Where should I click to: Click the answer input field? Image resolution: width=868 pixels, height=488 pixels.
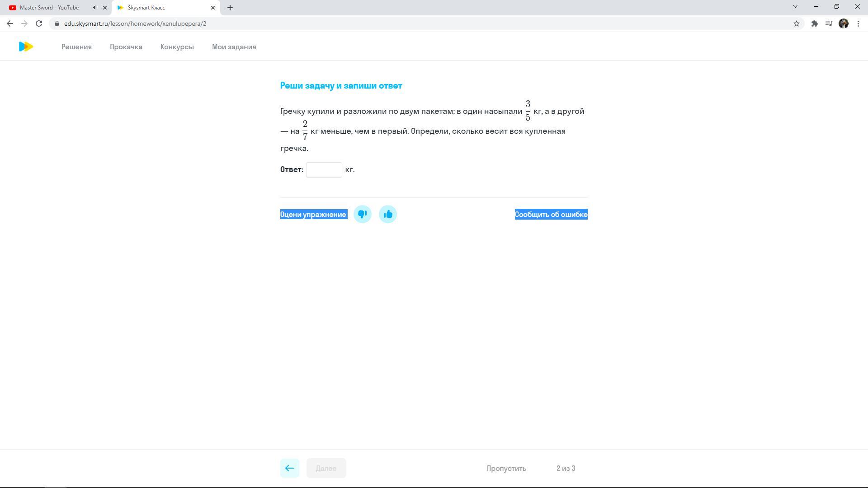(x=324, y=170)
